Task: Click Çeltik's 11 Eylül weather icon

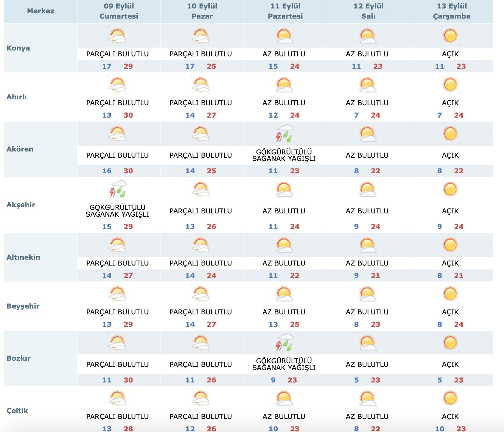Action: [284, 399]
